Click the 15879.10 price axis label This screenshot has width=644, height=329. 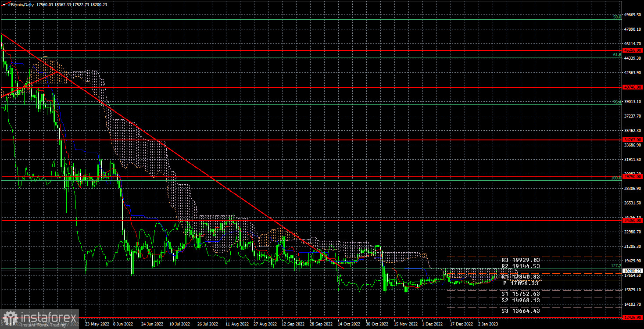tap(633, 290)
